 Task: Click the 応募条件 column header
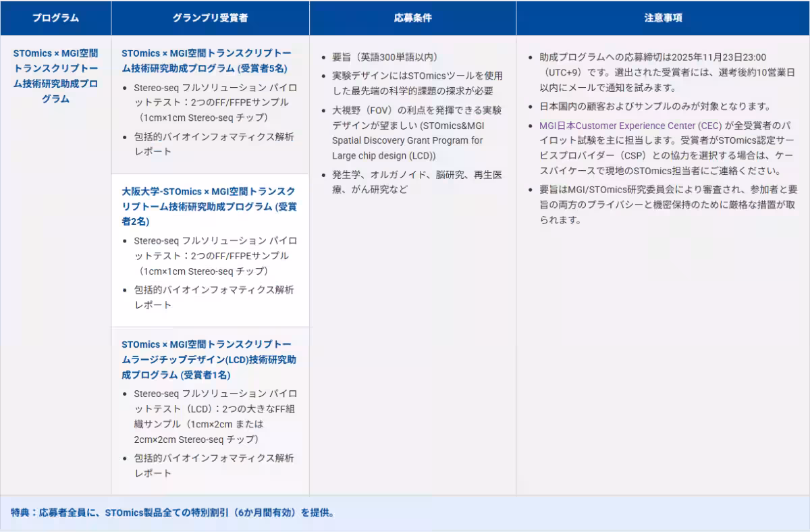(412, 18)
